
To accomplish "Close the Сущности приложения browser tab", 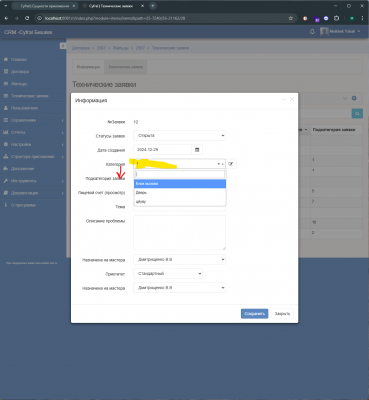I will [74, 6].
